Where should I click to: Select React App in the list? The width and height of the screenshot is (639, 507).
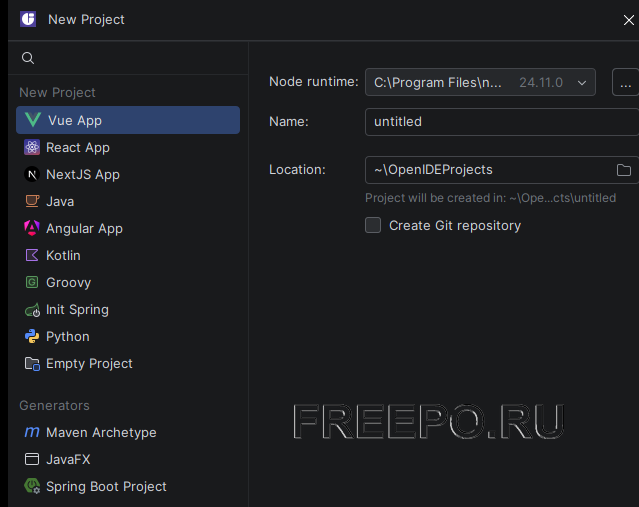click(x=78, y=148)
